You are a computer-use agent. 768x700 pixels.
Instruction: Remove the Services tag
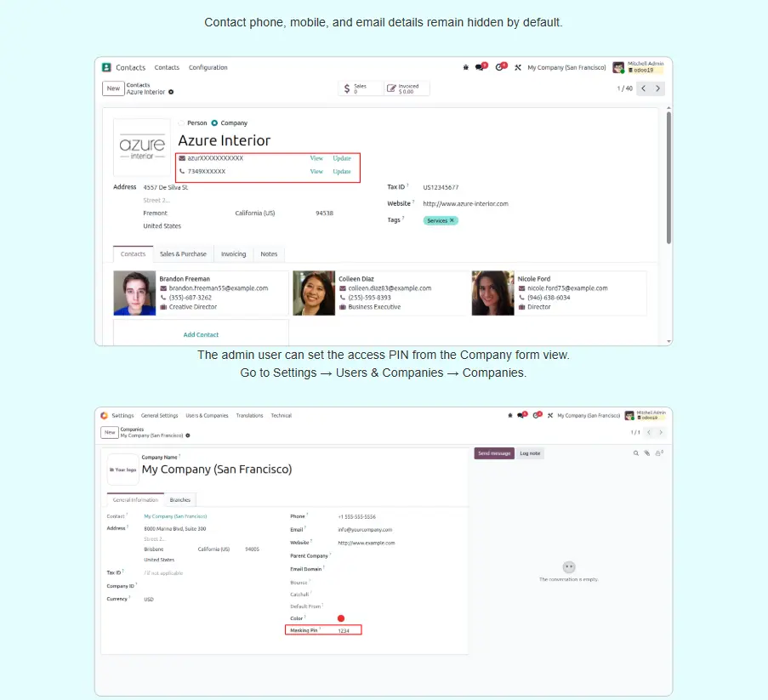(452, 220)
